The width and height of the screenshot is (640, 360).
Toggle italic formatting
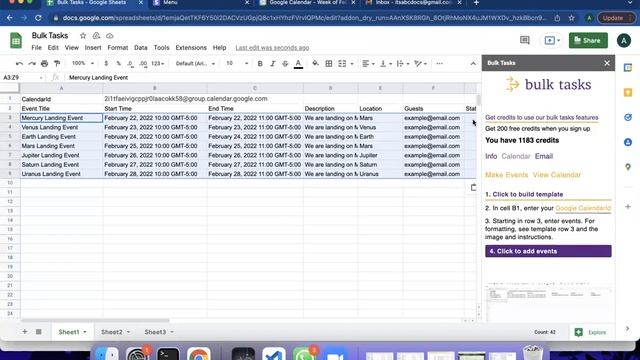point(273,64)
